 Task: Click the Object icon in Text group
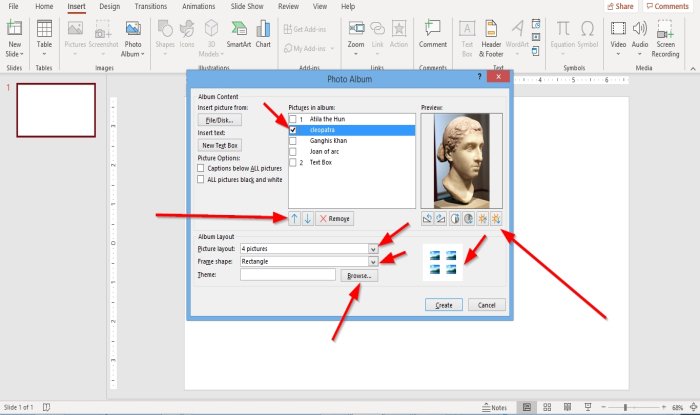tap(536, 51)
